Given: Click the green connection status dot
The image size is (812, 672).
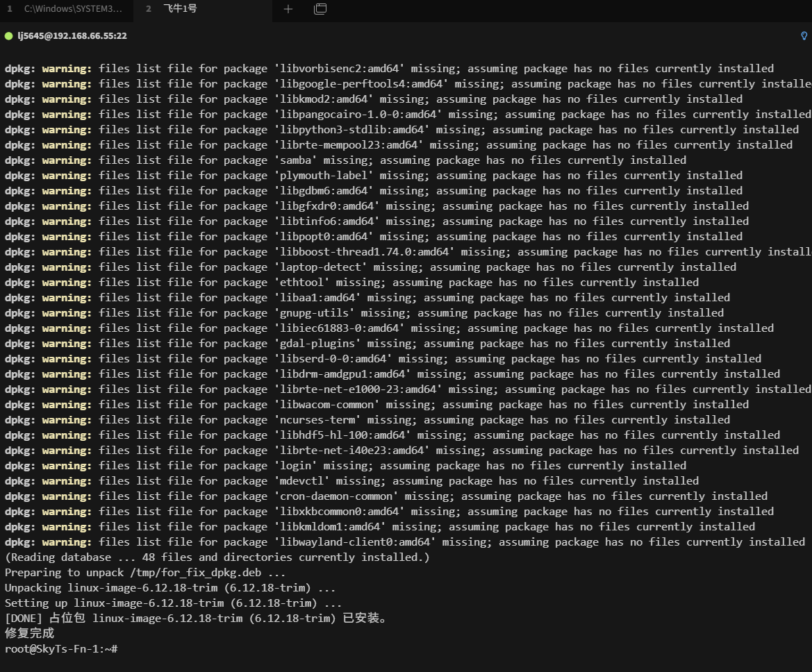Looking at the screenshot, I should click(8, 35).
